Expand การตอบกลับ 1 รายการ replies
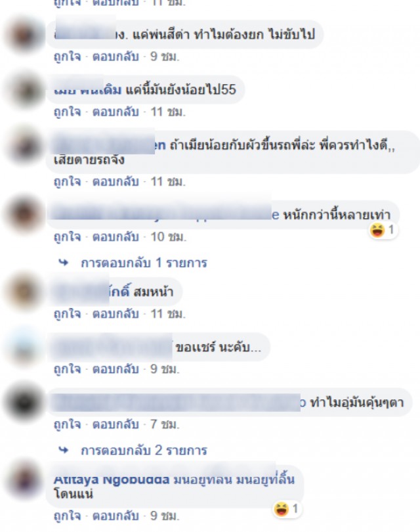The width and height of the screenshot is (420, 532). coord(144,263)
